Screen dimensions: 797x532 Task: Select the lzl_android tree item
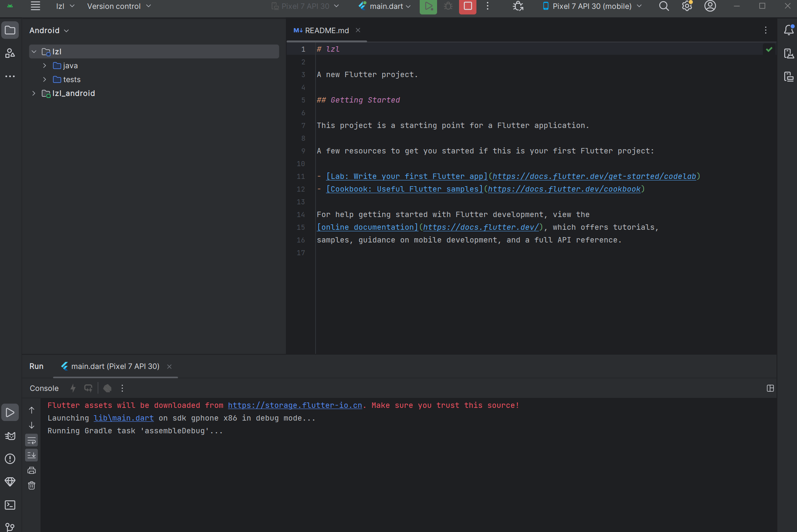click(x=74, y=93)
